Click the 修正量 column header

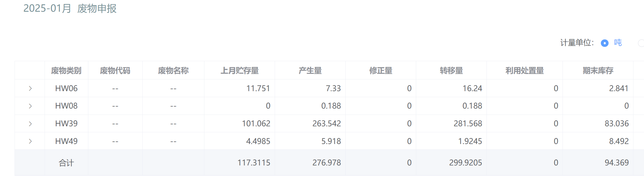[381, 71]
